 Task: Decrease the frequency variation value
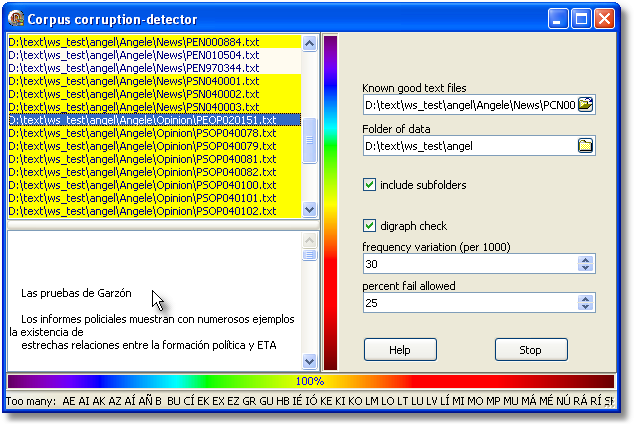pos(586,268)
